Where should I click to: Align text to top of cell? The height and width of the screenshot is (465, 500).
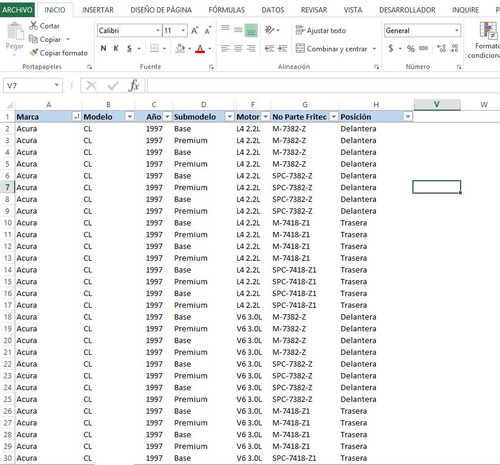coord(225,30)
